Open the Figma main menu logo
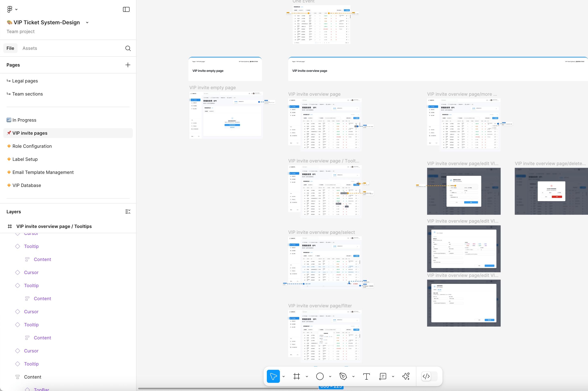Screen dimensions: 588x391 click(x=10, y=9)
